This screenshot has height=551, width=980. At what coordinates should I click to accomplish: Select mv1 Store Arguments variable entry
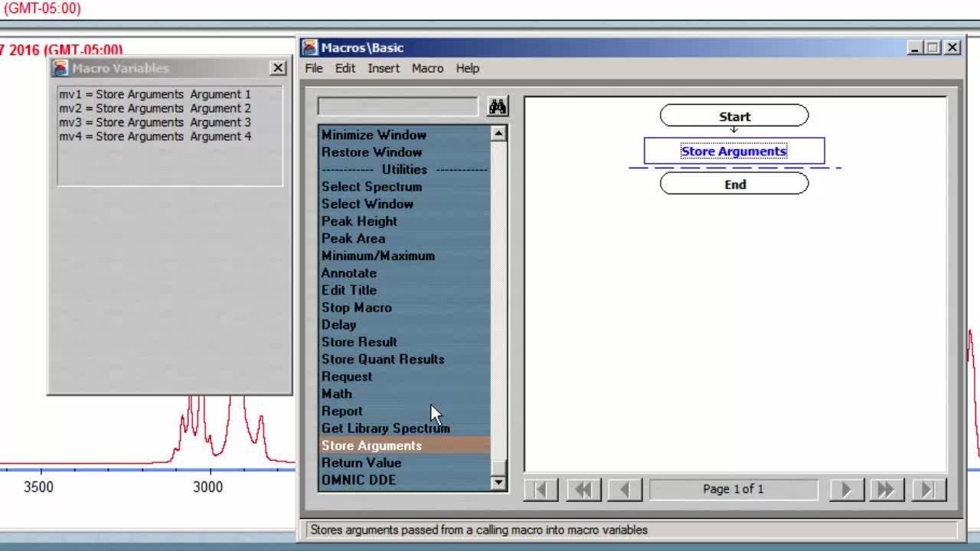pos(155,94)
